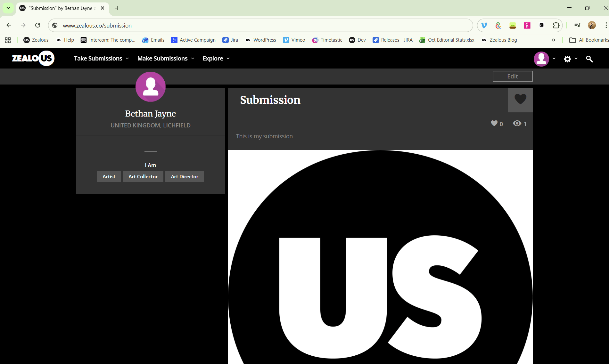Viewport: 609px width, 364px height.
Task: Expand the Take Submissions dropdown
Action: coord(101,59)
